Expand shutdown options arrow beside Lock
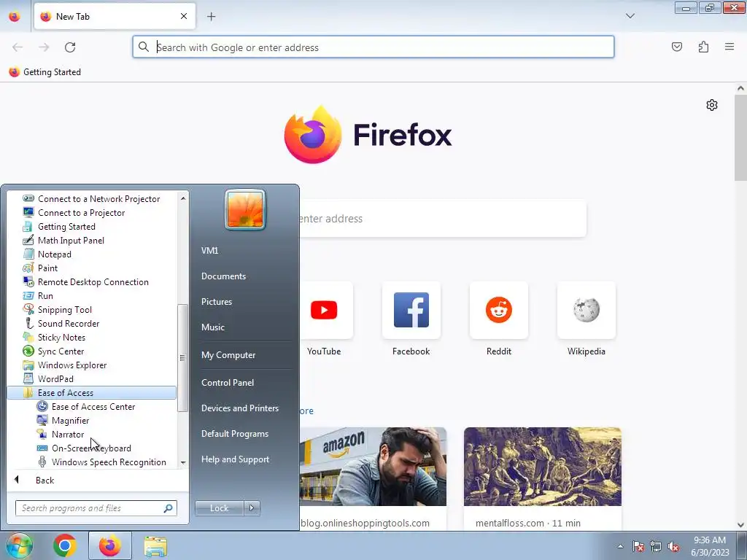 click(252, 508)
